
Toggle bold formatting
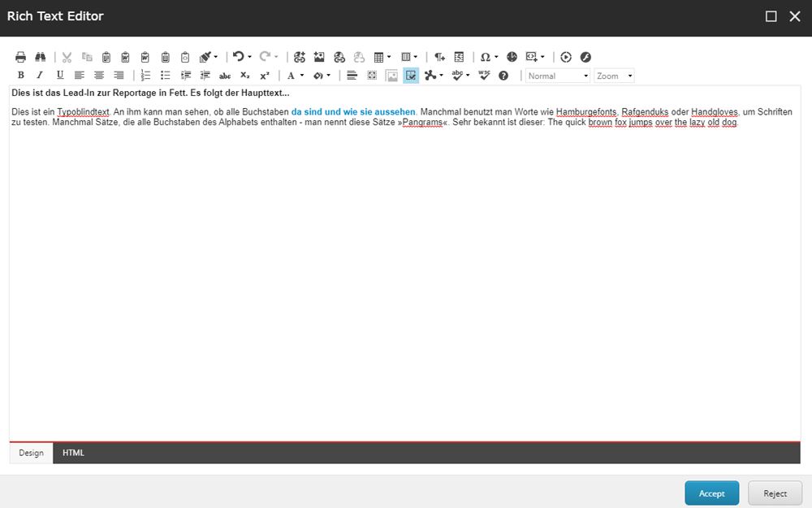click(21, 76)
